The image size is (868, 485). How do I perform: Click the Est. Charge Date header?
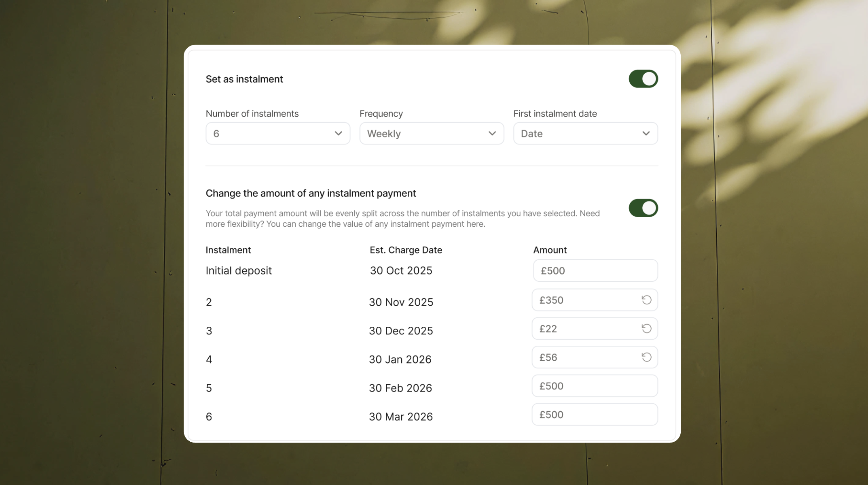pyautogui.click(x=406, y=250)
